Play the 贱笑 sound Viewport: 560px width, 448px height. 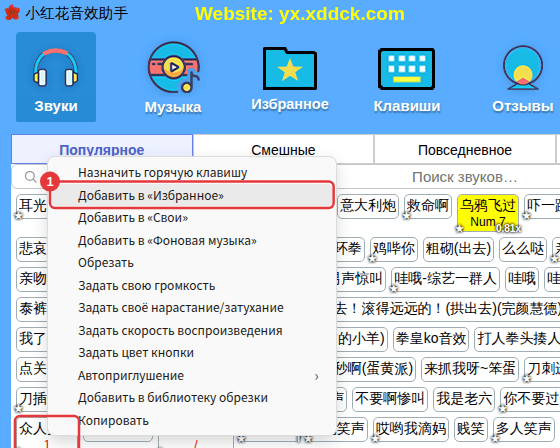coord(471,428)
